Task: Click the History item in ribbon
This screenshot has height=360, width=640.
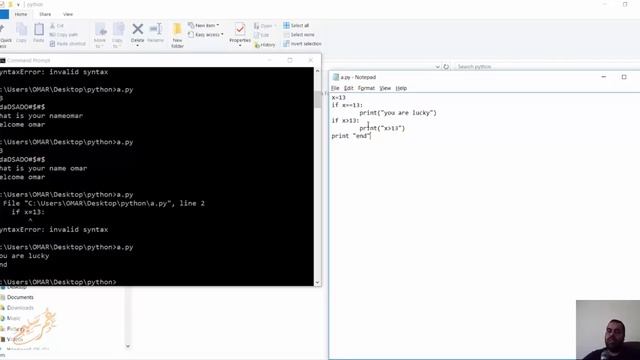Action: 264,44
